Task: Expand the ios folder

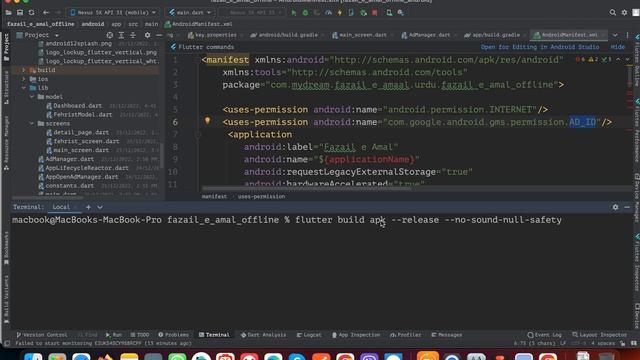Action: (x=23, y=79)
